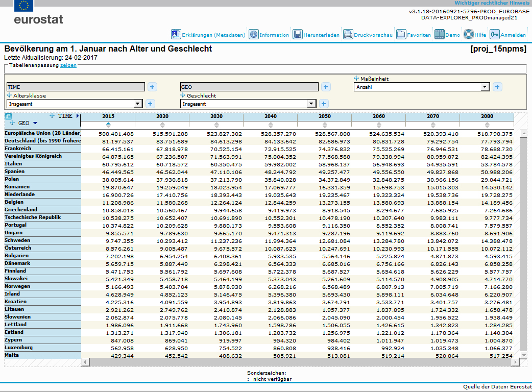Open Erklärungen (Metadaten) icon

176,35
